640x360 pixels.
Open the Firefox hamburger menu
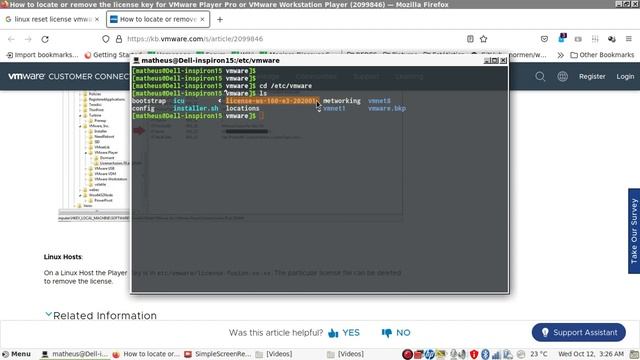(x=629, y=39)
